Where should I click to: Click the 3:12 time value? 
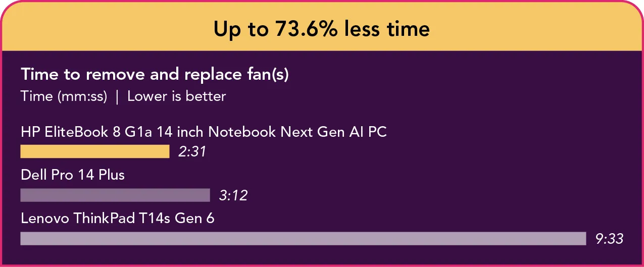[233, 195]
